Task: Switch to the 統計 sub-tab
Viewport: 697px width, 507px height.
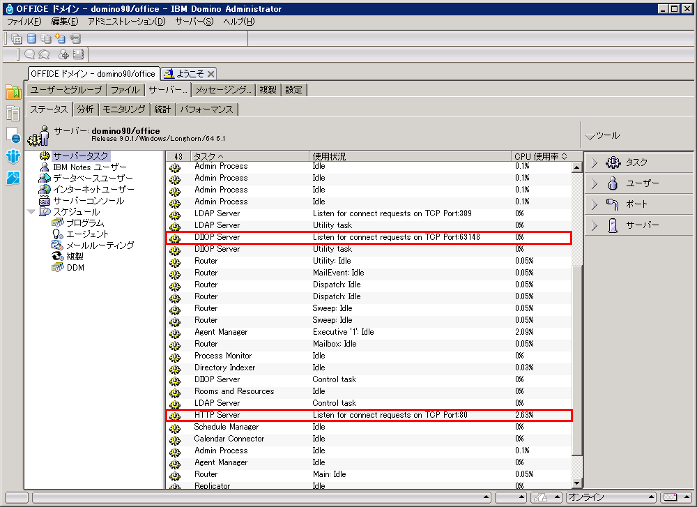Action: tap(163, 109)
